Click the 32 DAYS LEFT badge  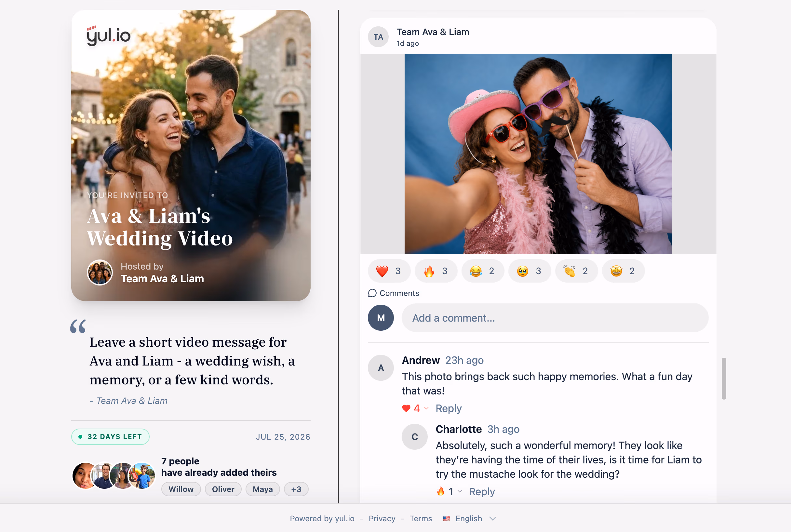[x=110, y=437]
